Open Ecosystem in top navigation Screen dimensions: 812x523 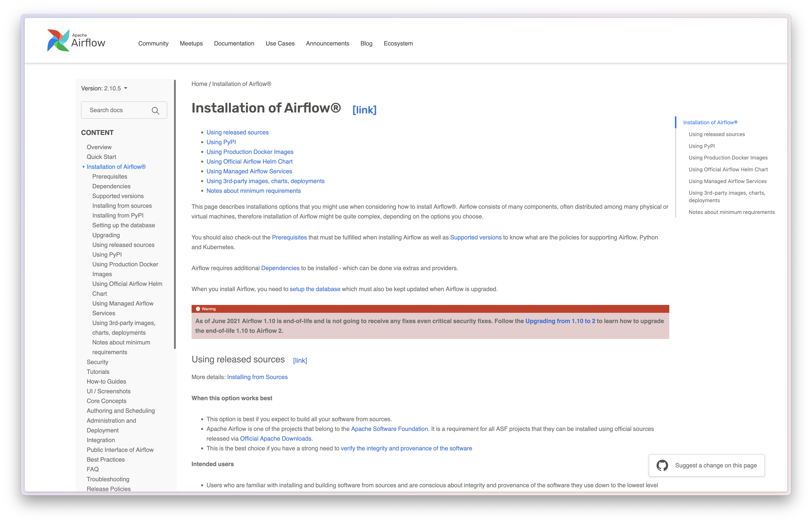(x=398, y=43)
